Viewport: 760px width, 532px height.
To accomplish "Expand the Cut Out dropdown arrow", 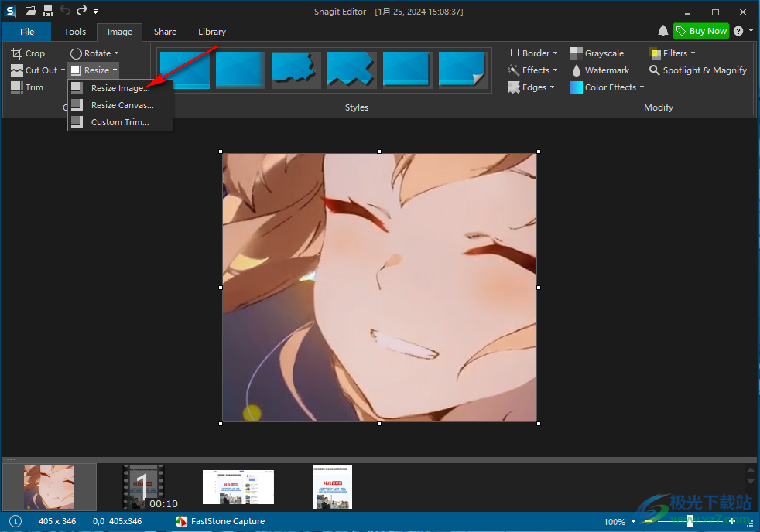I will click(63, 70).
